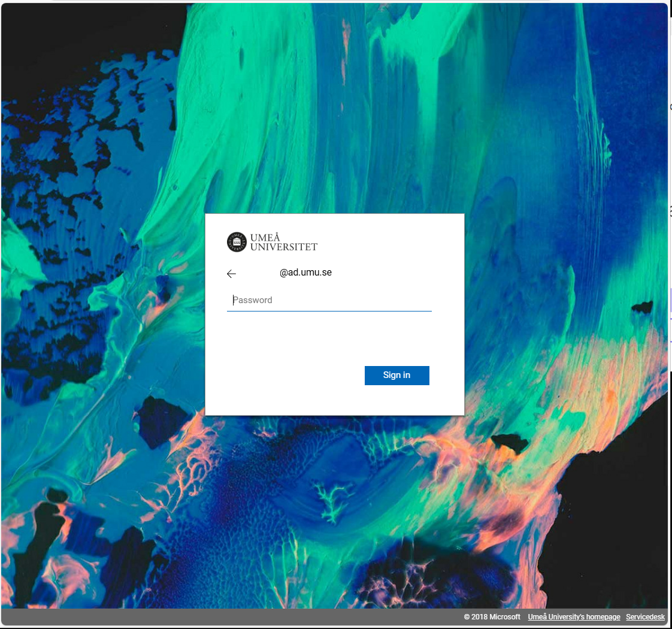Return to the username step via left arrow
The height and width of the screenshot is (629, 672).
(231, 274)
